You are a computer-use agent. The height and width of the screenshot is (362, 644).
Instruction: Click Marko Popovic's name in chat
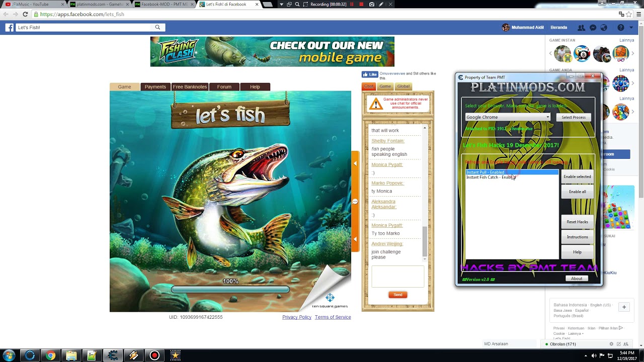coord(388,183)
